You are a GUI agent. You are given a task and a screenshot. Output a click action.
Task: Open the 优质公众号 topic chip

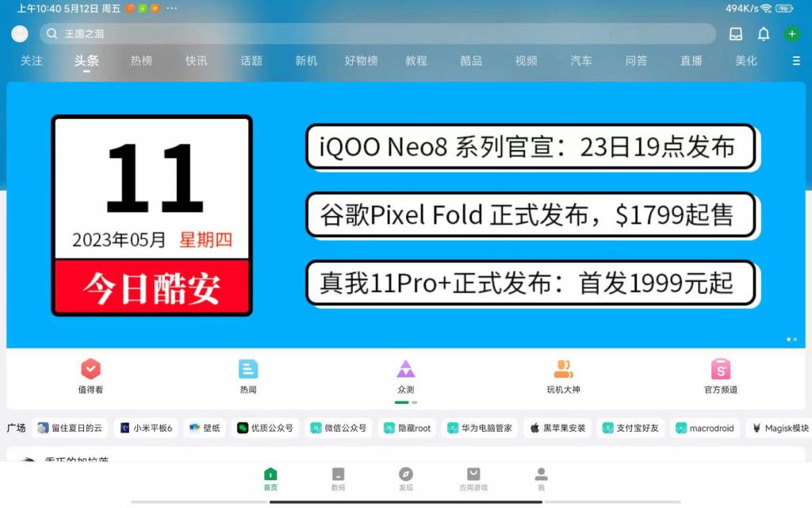pyautogui.click(x=265, y=428)
